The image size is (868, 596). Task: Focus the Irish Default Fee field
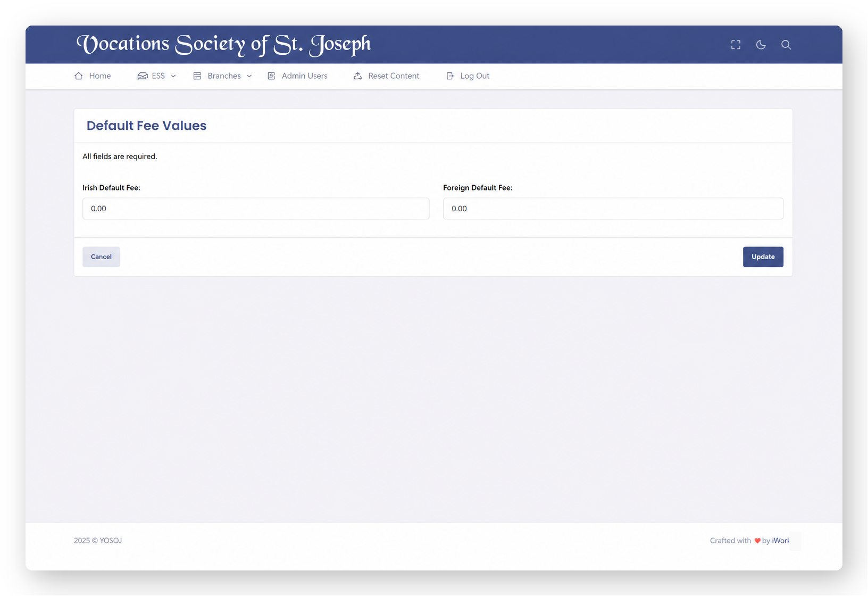256,209
